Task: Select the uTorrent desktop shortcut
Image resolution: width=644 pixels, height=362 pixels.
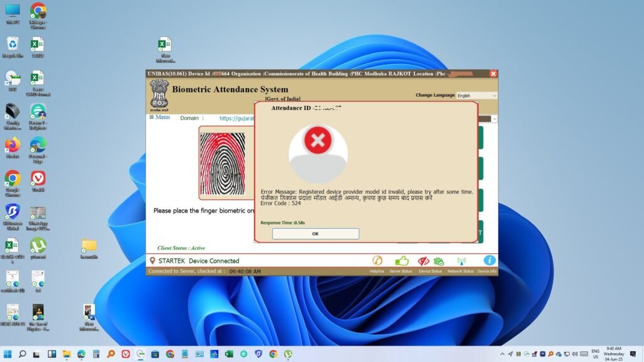Action: [38, 248]
